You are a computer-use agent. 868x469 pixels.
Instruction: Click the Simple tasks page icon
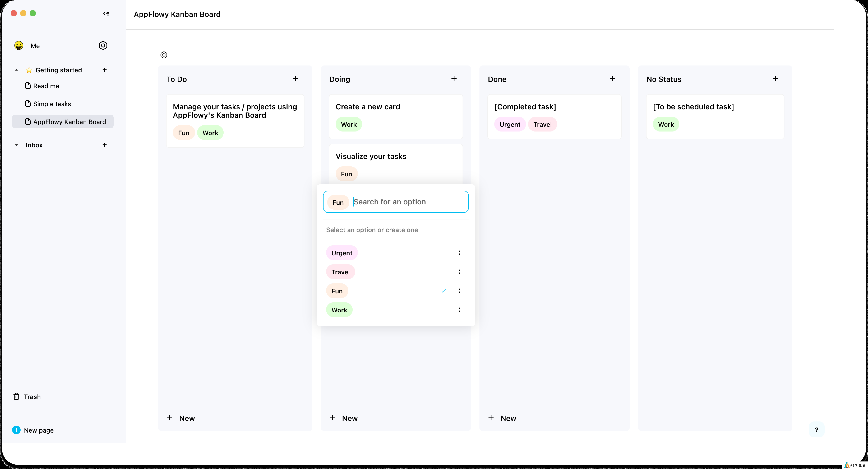click(x=28, y=103)
